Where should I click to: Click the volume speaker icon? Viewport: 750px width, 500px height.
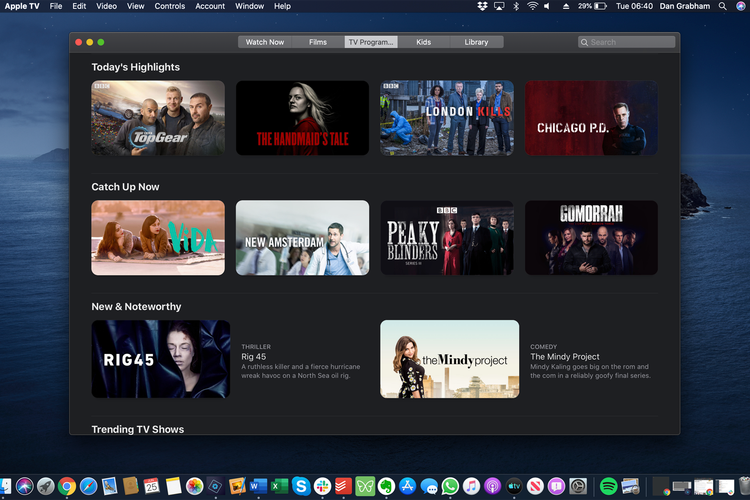548,6
